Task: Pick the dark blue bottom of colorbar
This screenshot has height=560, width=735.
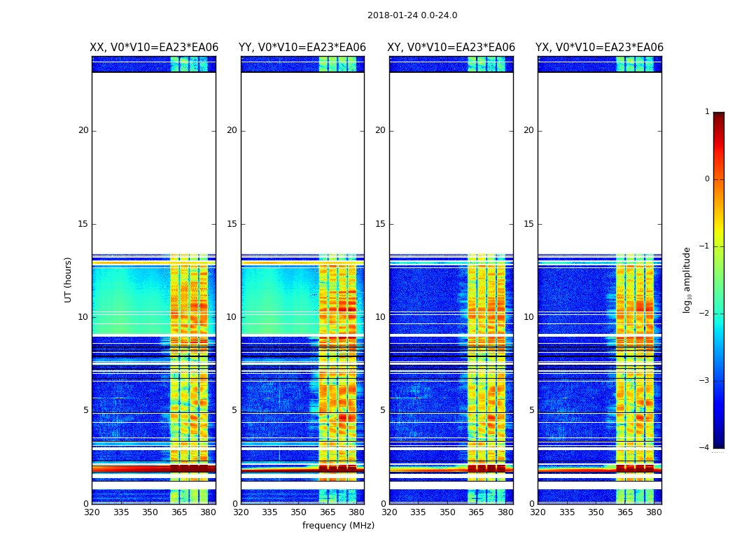Action: click(718, 443)
